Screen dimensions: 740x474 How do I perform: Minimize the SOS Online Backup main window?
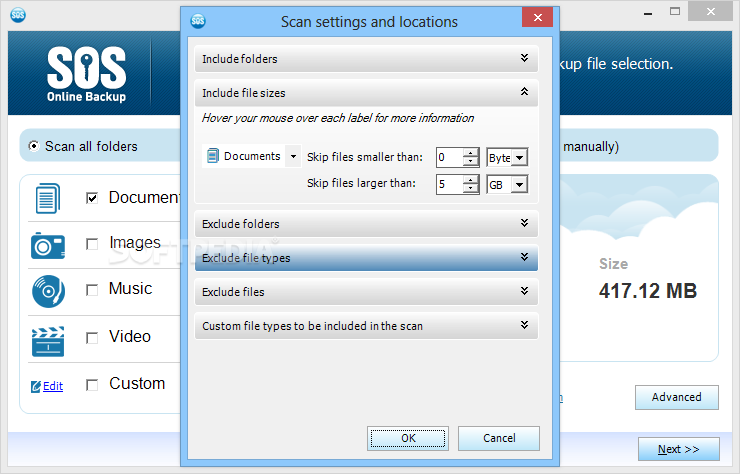pos(648,12)
